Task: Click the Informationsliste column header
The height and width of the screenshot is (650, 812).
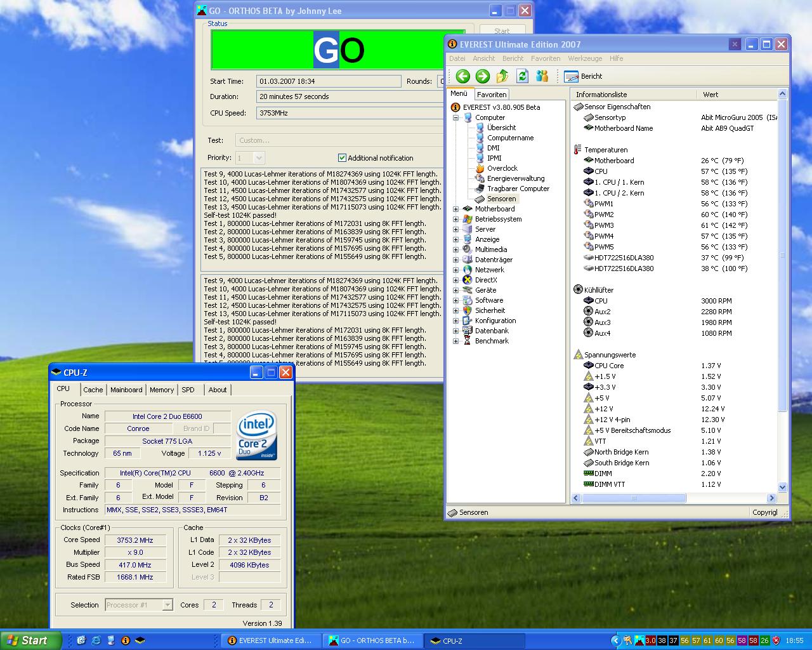Action: point(634,95)
